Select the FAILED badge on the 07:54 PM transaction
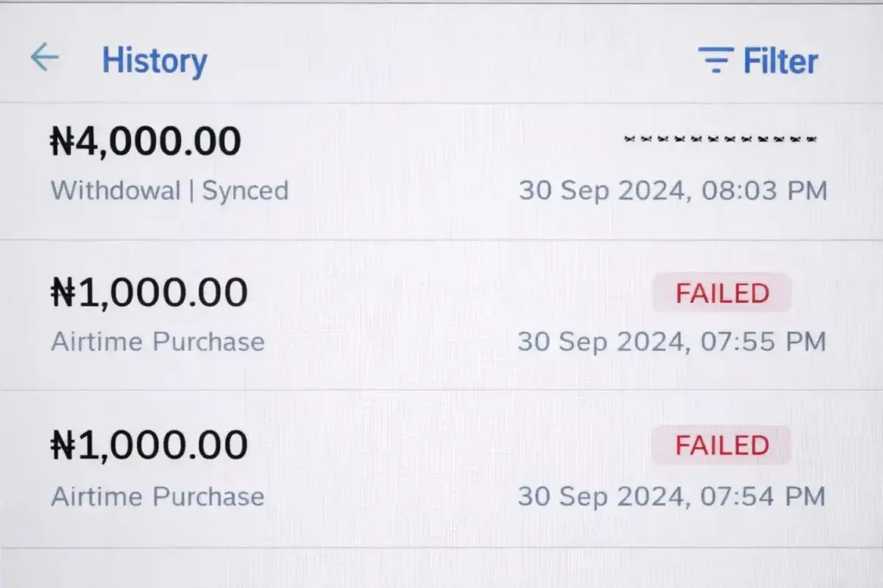The height and width of the screenshot is (588, 883). point(721,445)
